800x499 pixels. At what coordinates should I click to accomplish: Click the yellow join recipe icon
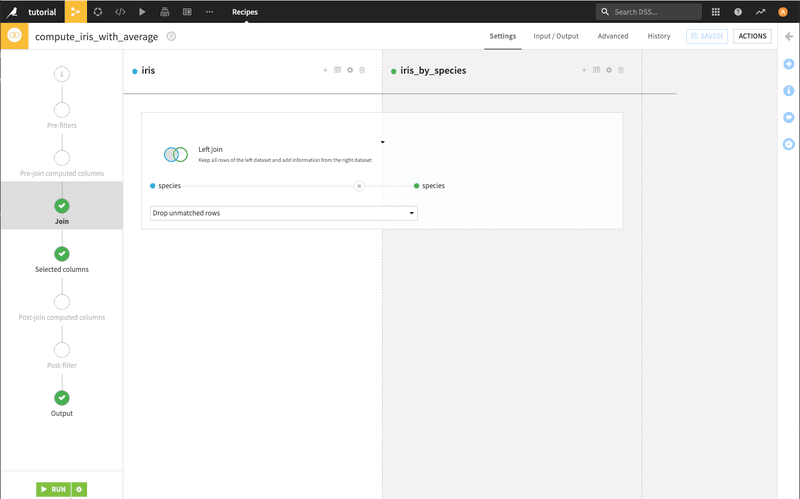[x=14, y=36]
